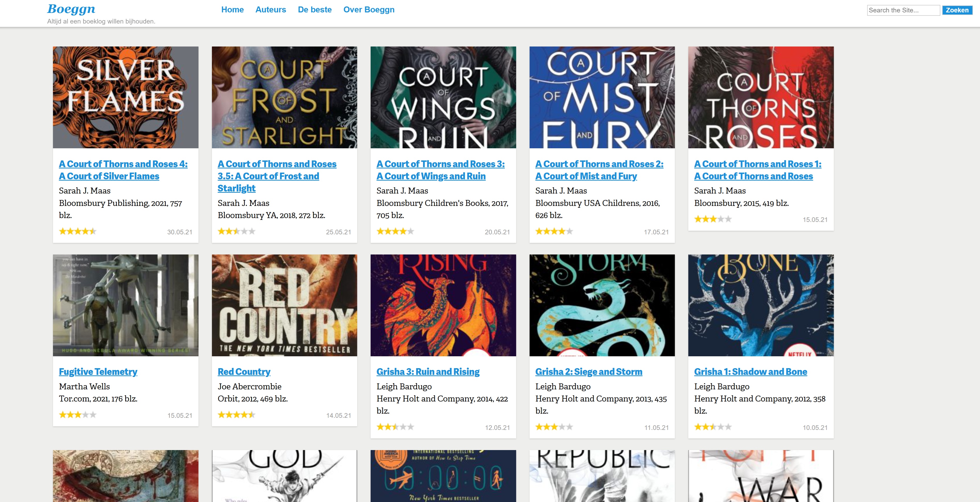Open the Auteurs menu item
The height and width of the screenshot is (502, 980).
point(271,10)
